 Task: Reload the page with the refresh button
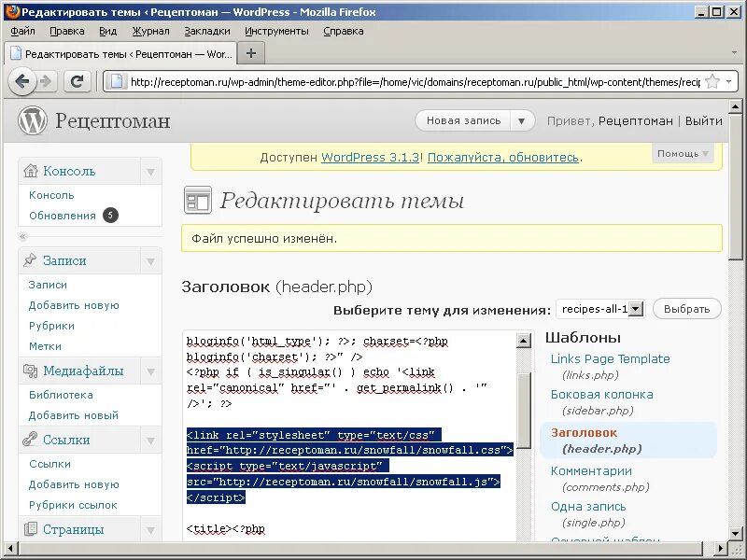tap(78, 82)
